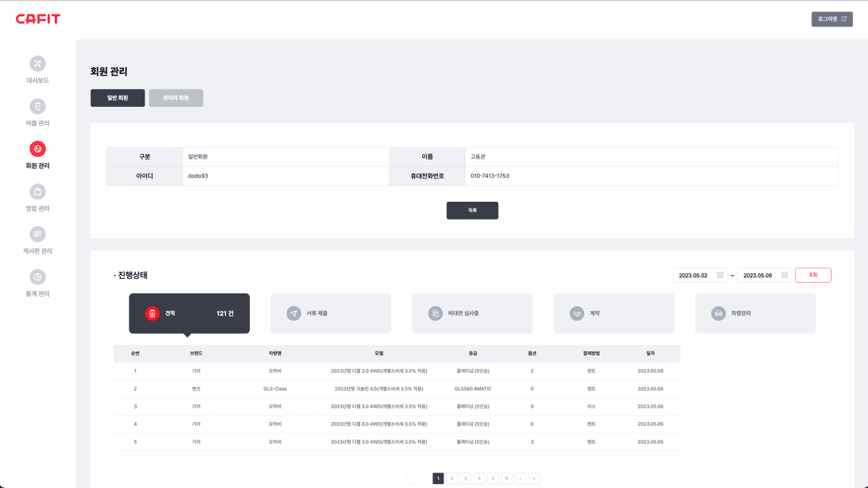Select the 어플 관리 sidebar icon
Viewport: 868px width, 488px height.
click(x=37, y=106)
